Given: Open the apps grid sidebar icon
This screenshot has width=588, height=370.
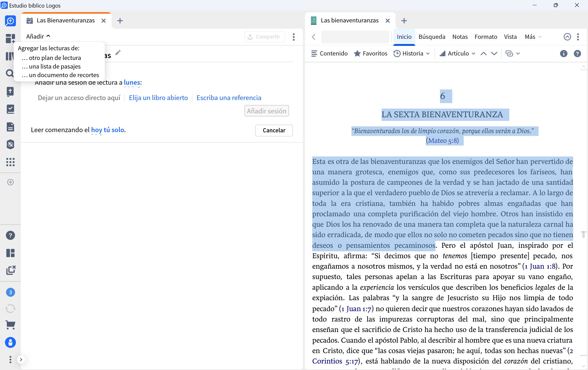Looking at the screenshot, I should 10,162.
